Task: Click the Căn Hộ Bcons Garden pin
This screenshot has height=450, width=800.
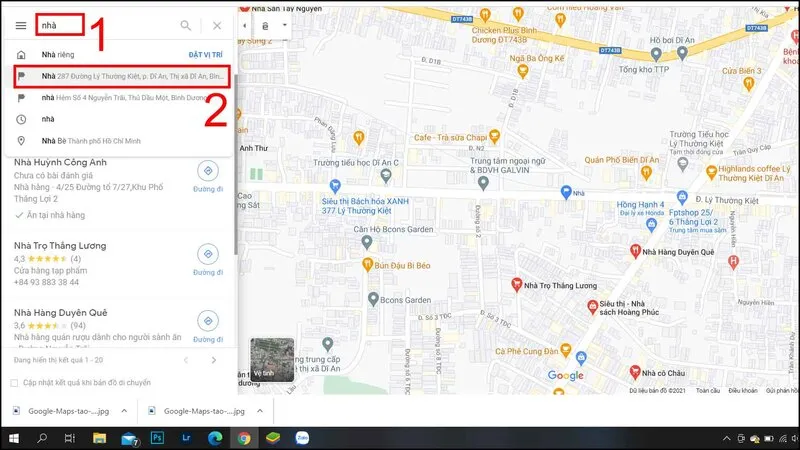Action: coord(366,242)
